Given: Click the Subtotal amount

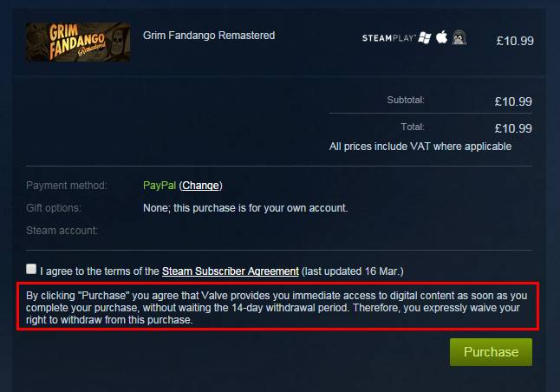Looking at the screenshot, I should (x=513, y=101).
